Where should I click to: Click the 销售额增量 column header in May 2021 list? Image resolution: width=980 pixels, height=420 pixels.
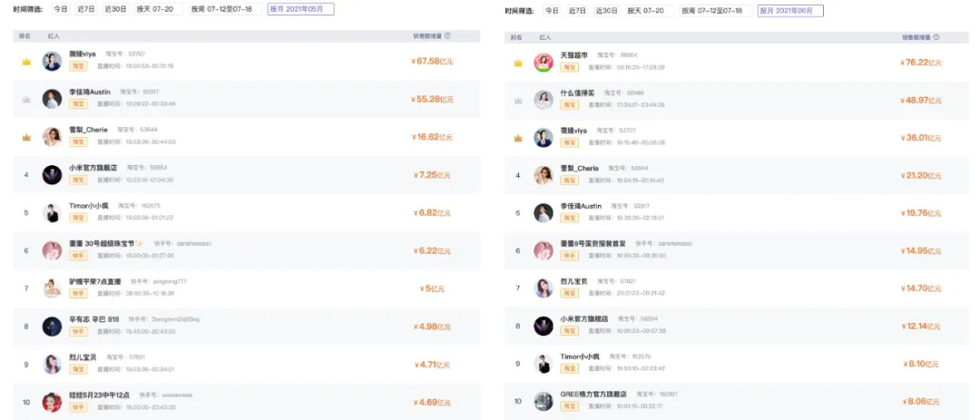point(427,36)
